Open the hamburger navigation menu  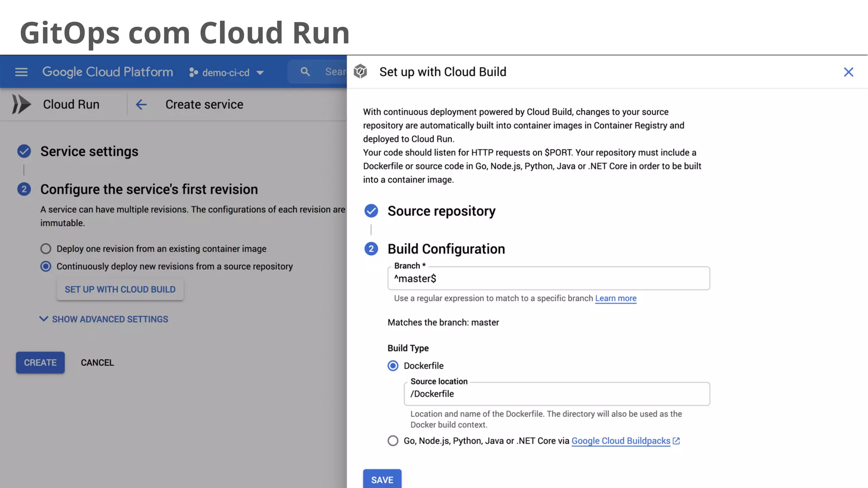pos(21,72)
